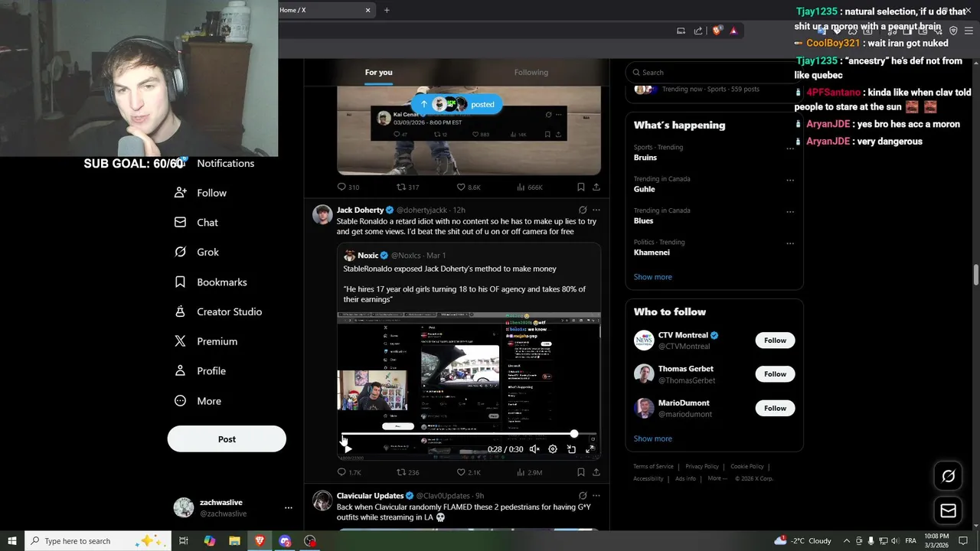Expand the video to fullscreen
980x551 pixels.
590,449
